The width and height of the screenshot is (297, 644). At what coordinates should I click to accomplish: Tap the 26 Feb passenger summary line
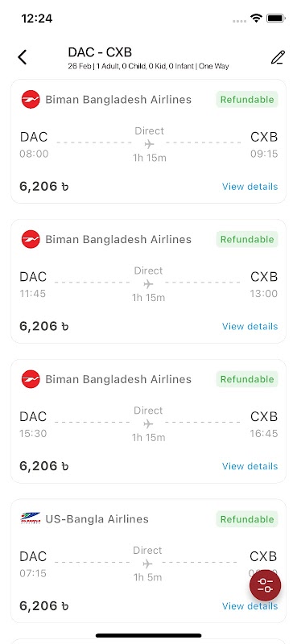[x=148, y=66]
